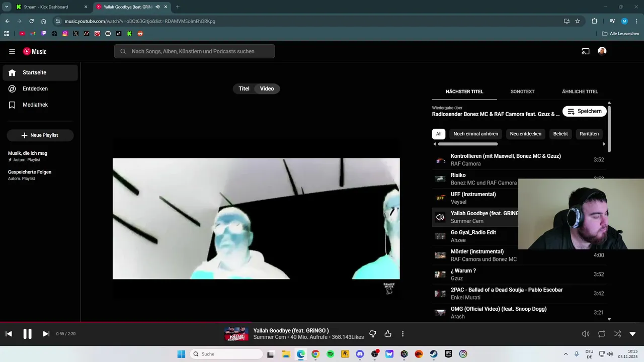The image size is (644, 362).
Task: Click the music video player area
Action: pos(256,219)
